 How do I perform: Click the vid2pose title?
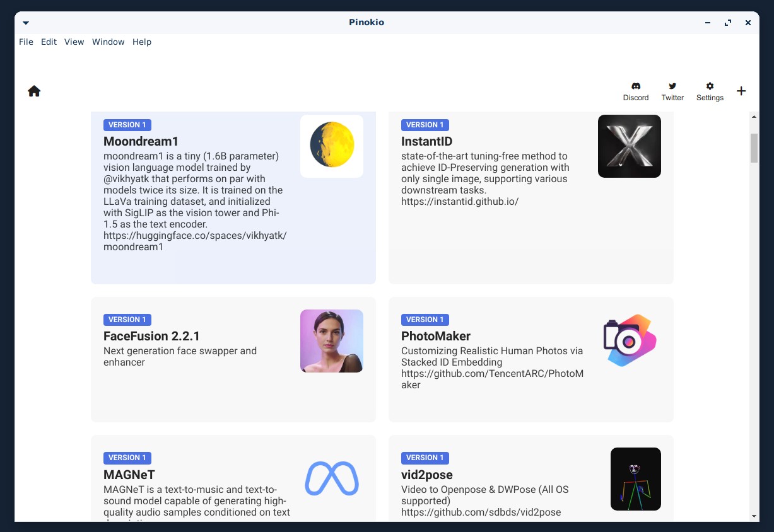tap(427, 475)
